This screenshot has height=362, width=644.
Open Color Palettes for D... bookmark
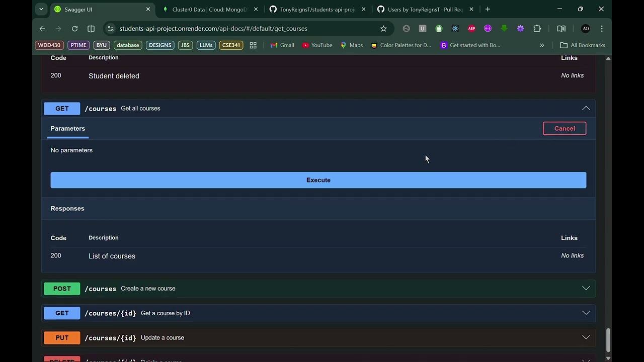click(x=401, y=45)
